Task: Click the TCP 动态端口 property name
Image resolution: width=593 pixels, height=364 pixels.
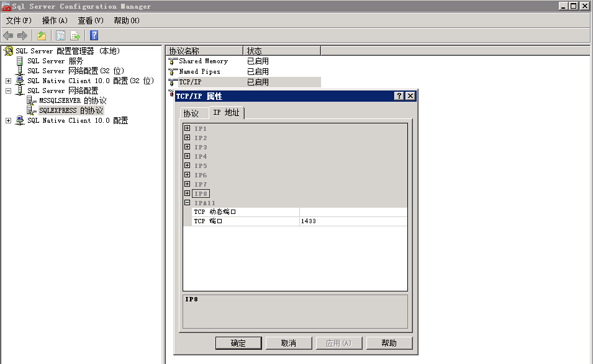Action: click(245, 212)
